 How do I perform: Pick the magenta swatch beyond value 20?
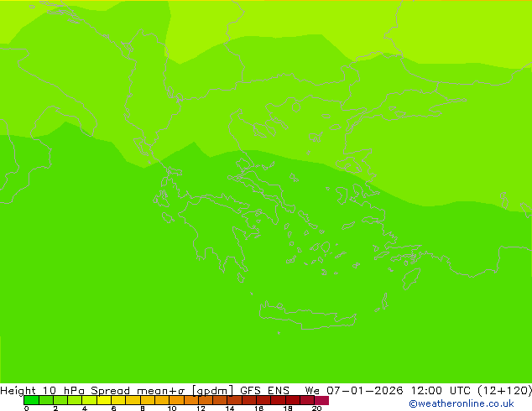321,400
